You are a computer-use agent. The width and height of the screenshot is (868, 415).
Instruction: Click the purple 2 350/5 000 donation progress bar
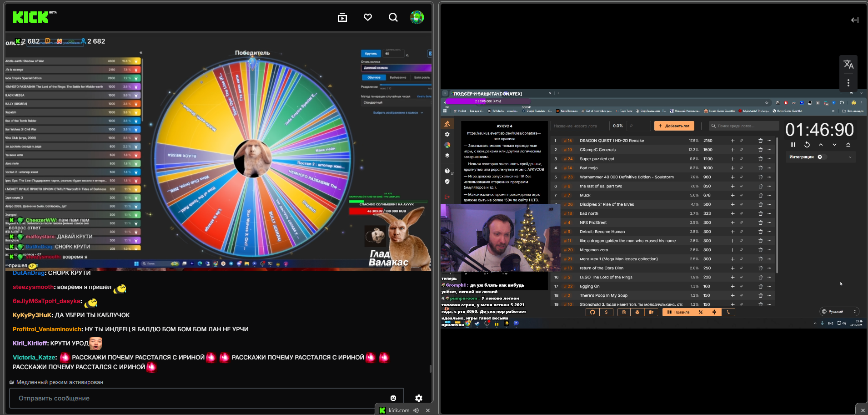(x=488, y=101)
